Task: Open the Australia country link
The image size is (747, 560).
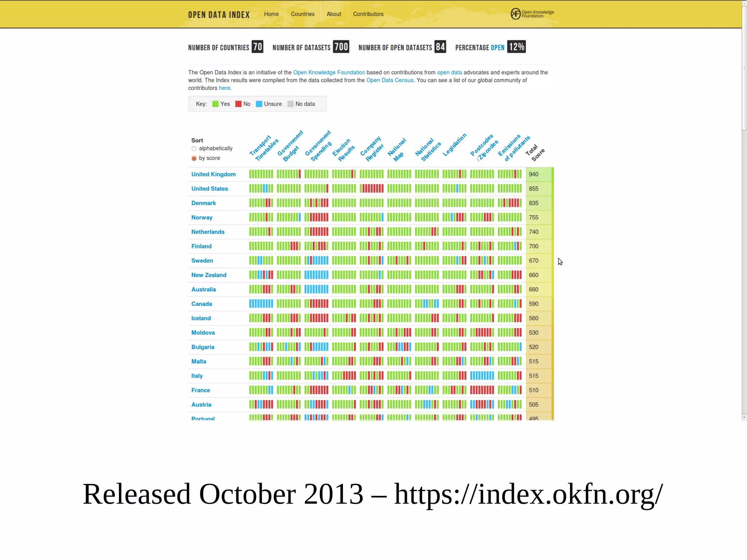Action: 204,290
